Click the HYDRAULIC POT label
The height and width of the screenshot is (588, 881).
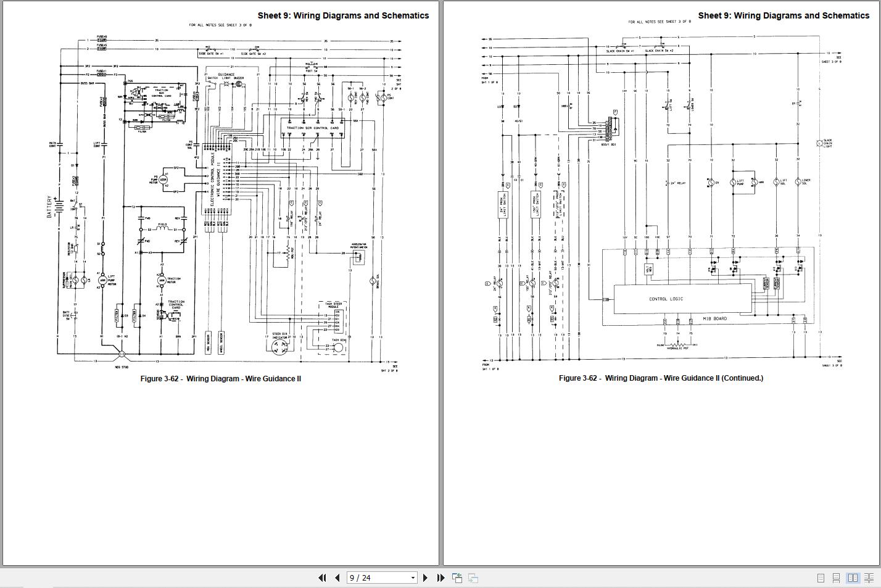click(x=677, y=349)
